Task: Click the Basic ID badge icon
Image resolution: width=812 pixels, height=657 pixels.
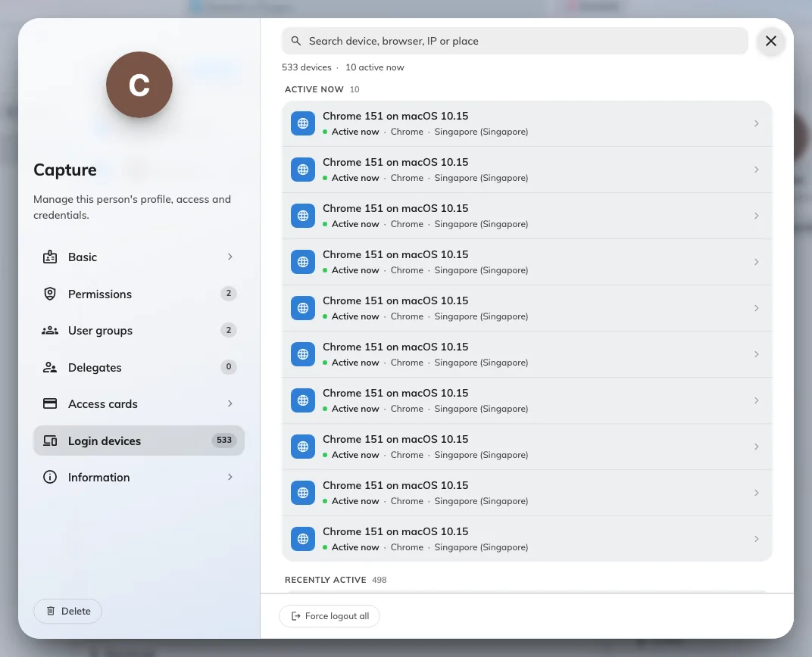Action: pyautogui.click(x=50, y=257)
